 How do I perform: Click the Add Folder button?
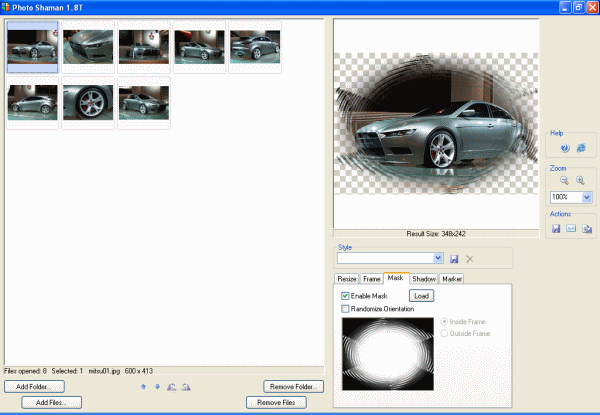[x=36, y=386]
